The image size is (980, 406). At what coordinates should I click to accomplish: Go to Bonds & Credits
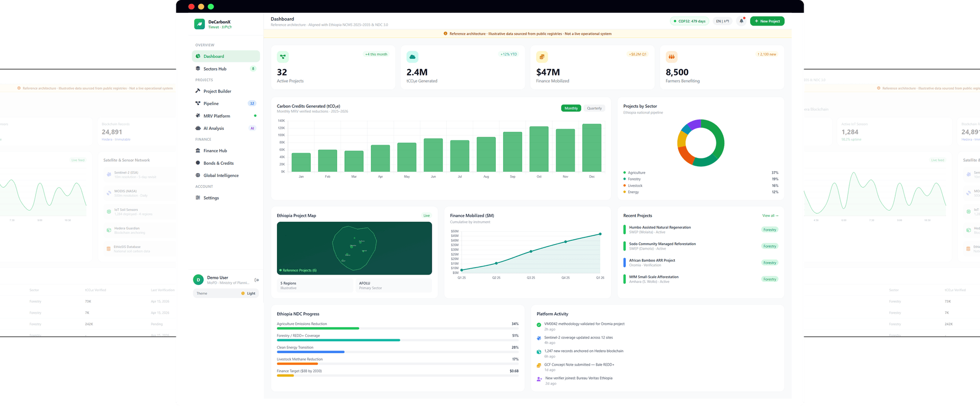pyautogui.click(x=226, y=163)
